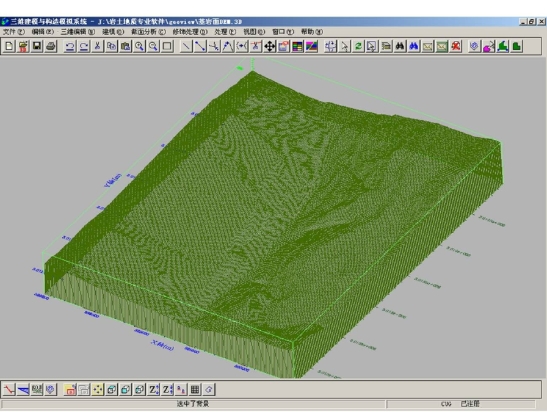Click the black binoculars find icon
Screen dimensions: 547x412
[x=400, y=46]
